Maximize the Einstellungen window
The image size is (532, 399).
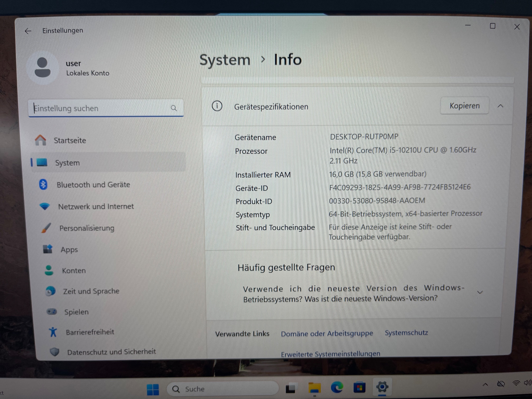pos(492,26)
